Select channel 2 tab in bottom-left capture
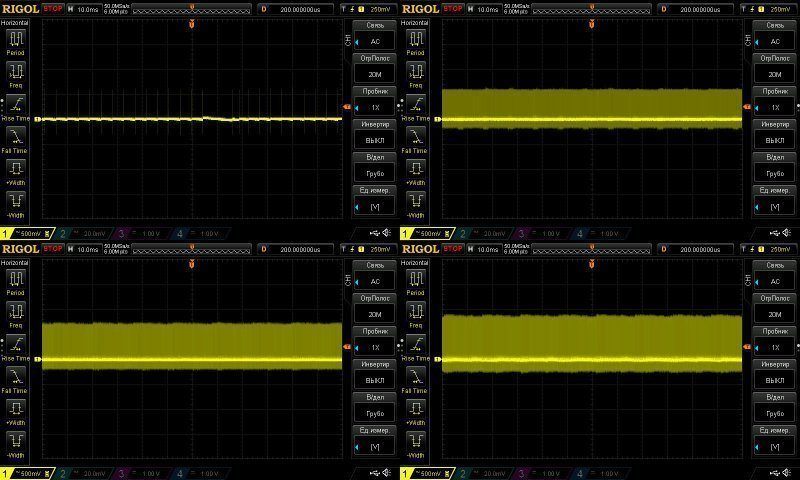This screenshot has width=800, height=480. pos(84,474)
